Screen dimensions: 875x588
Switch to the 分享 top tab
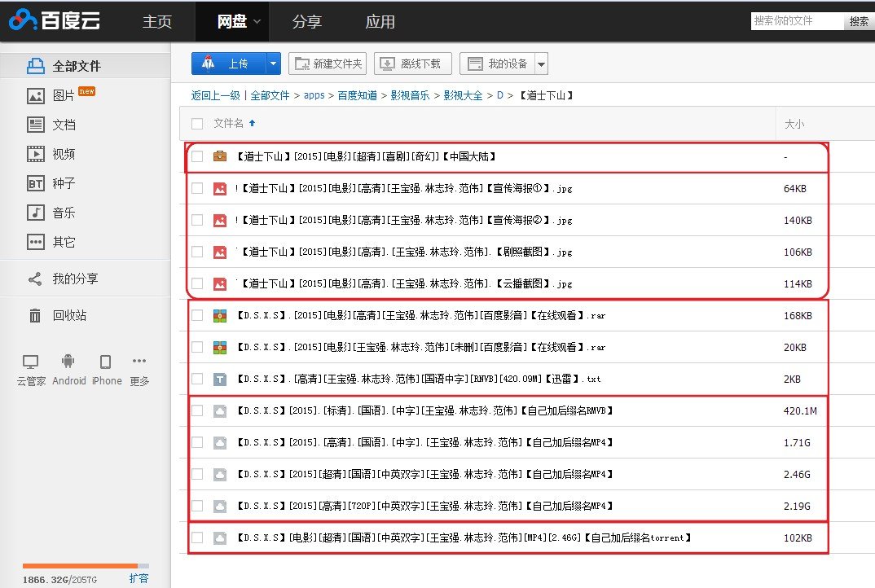click(x=306, y=22)
